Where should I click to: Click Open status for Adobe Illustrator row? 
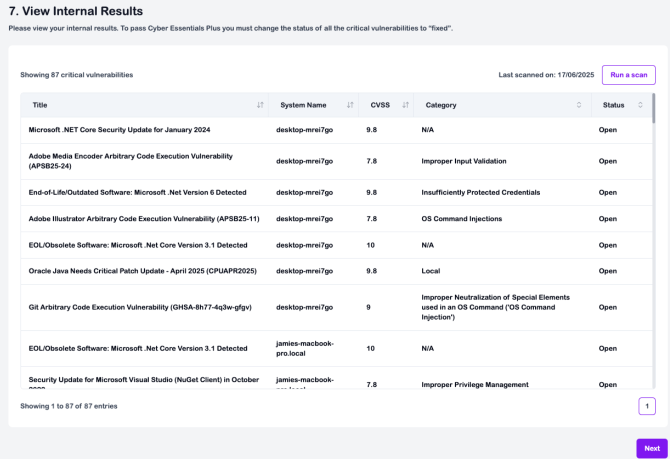point(608,218)
